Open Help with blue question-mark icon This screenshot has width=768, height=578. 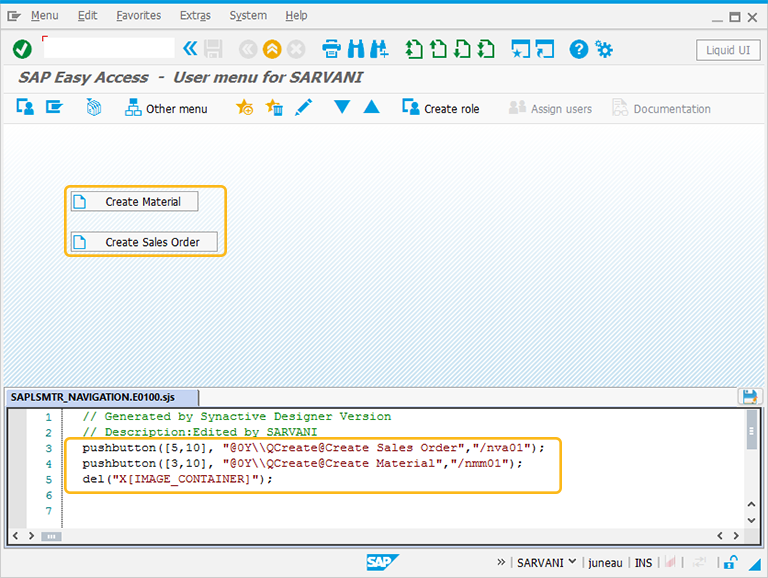(578, 49)
